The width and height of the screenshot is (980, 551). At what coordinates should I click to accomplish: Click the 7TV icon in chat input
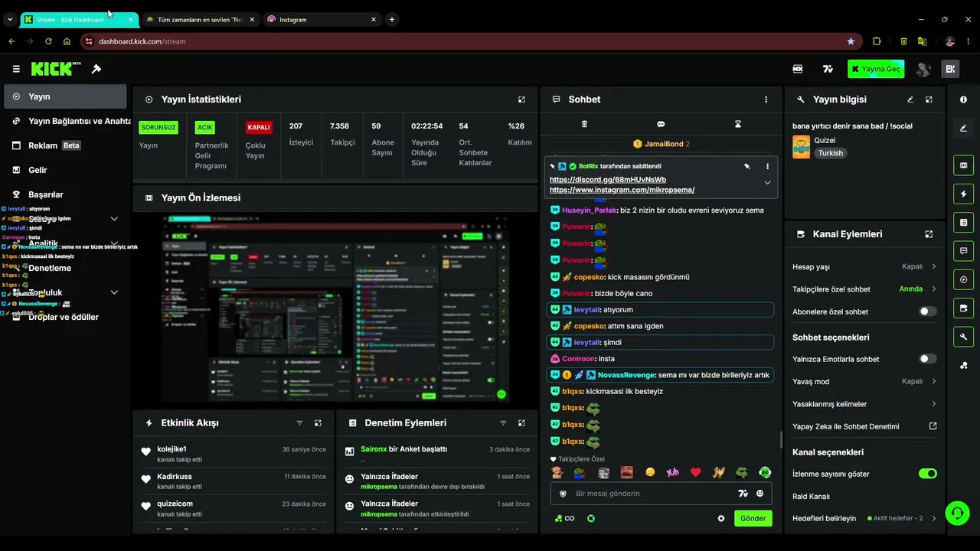[x=743, y=494]
